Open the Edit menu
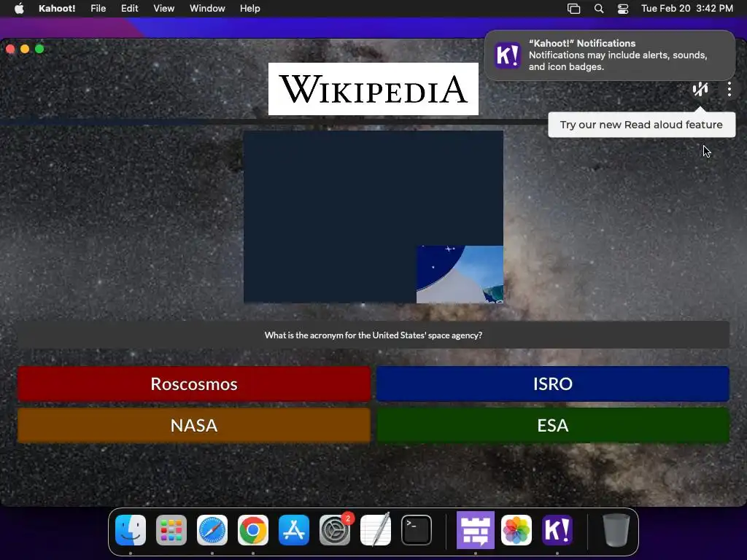The height and width of the screenshot is (560, 747). pyautogui.click(x=129, y=8)
